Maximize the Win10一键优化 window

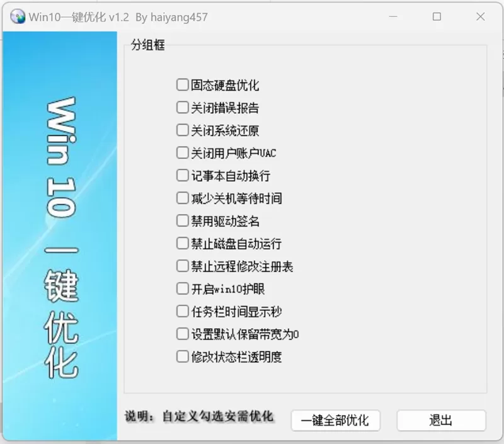[x=437, y=16]
